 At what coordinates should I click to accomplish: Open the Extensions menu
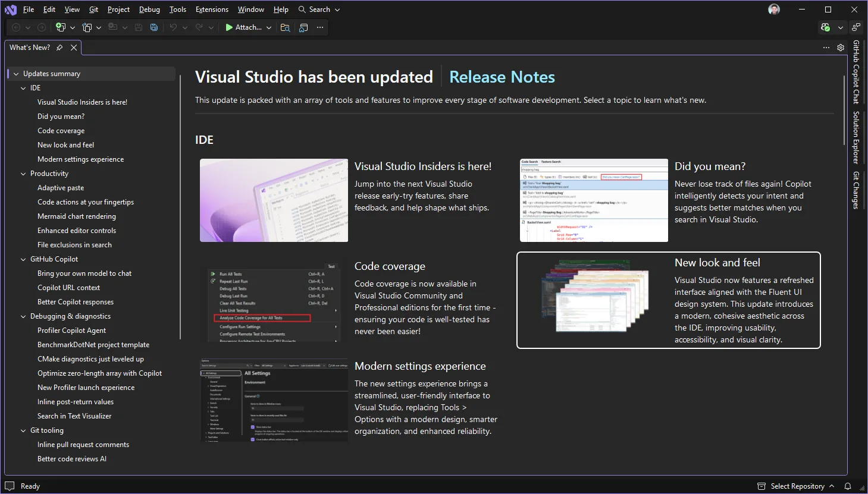pyautogui.click(x=212, y=9)
